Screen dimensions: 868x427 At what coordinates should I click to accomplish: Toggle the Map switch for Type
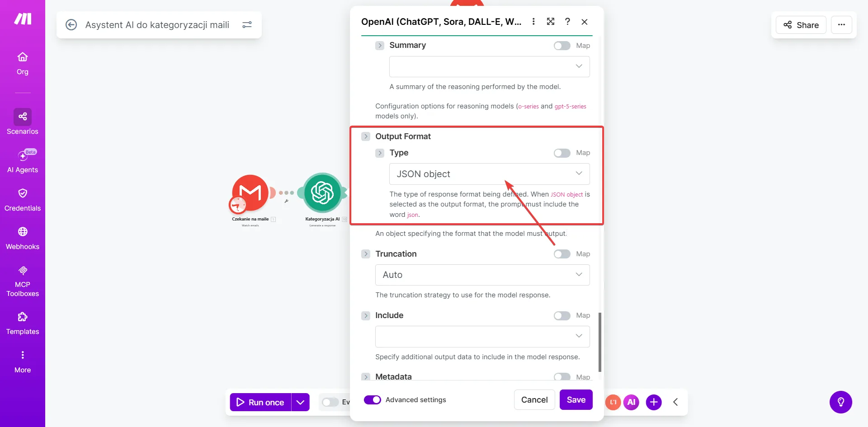pos(562,153)
